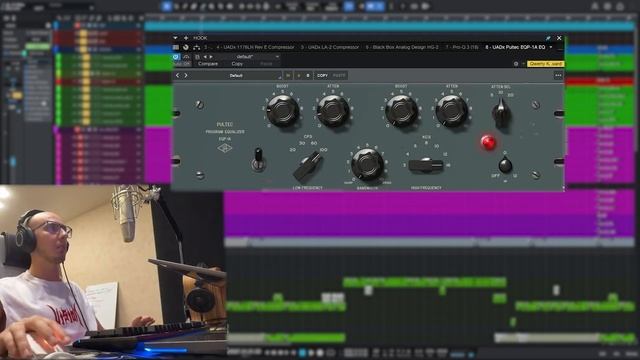The width and height of the screenshot is (640, 360).
Task: Load the next preset in the host preset bar
Action: coord(211,57)
